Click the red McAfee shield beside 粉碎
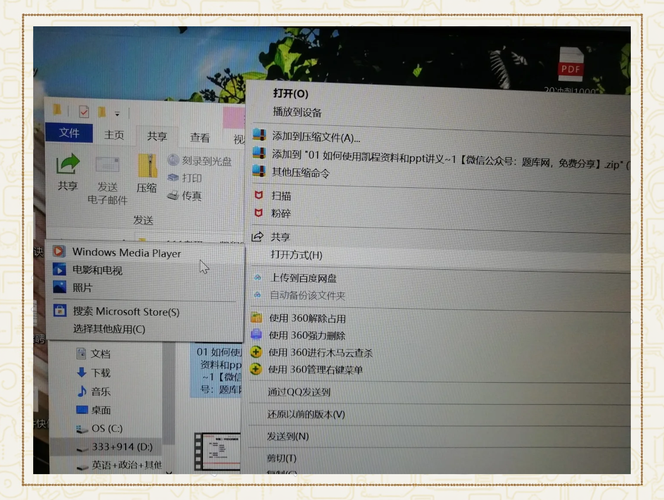 pos(258,213)
